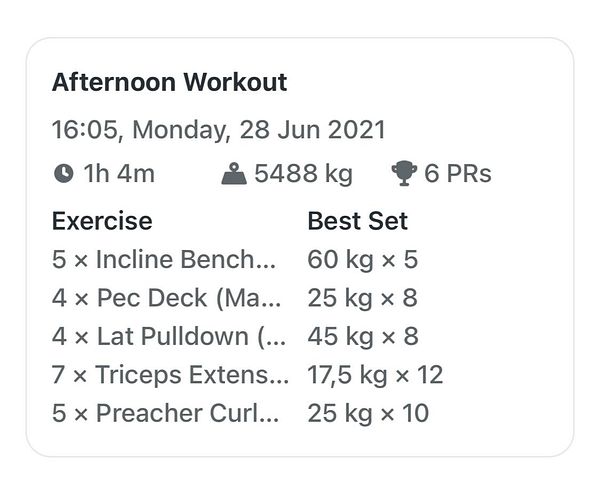Click the 25 kg × 8 best set

362,298
